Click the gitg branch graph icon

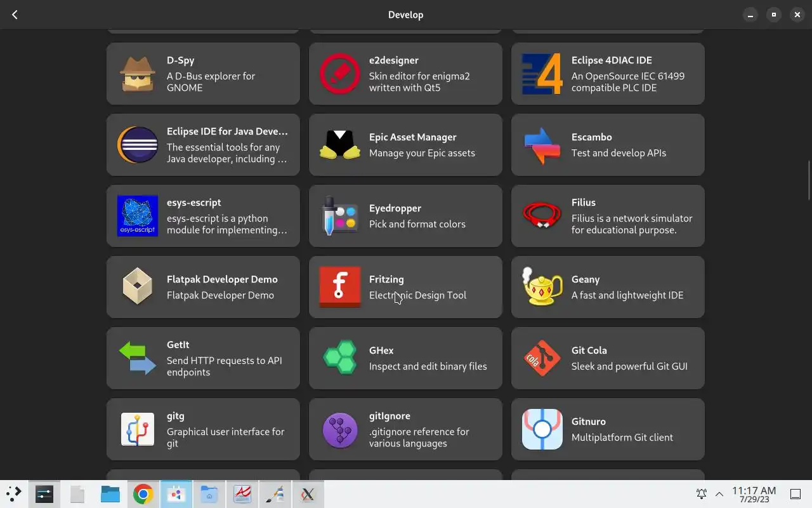coord(138,429)
